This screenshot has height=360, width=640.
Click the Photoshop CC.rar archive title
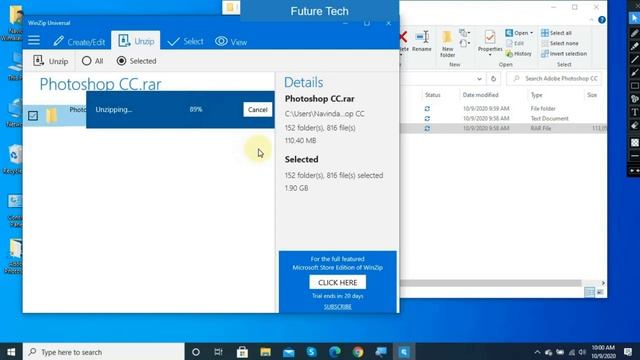point(100,84)
